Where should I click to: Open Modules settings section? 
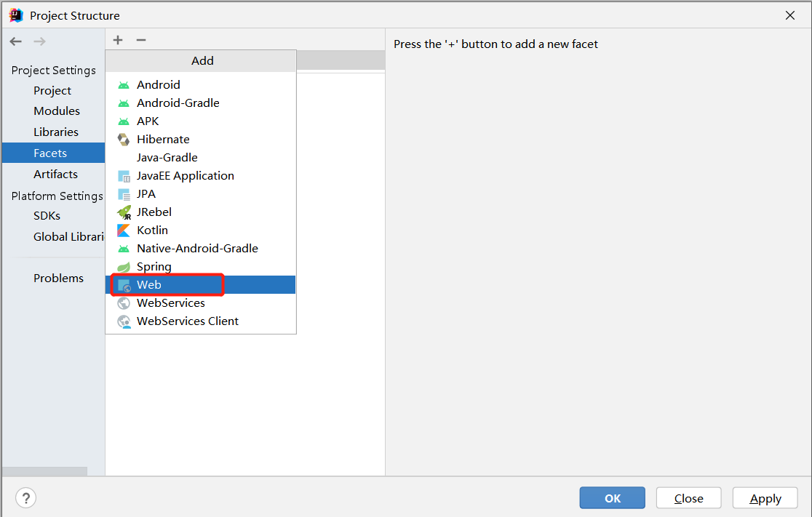57,111
